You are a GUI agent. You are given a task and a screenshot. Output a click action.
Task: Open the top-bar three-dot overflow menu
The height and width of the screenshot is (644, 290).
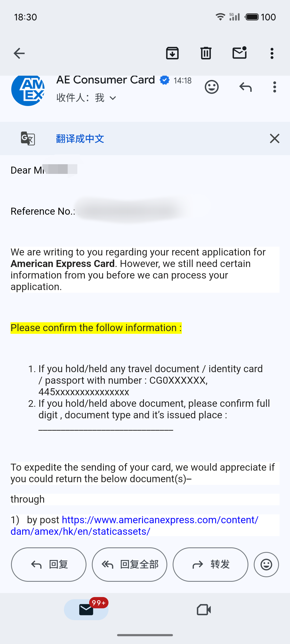(x=272, y=53)
